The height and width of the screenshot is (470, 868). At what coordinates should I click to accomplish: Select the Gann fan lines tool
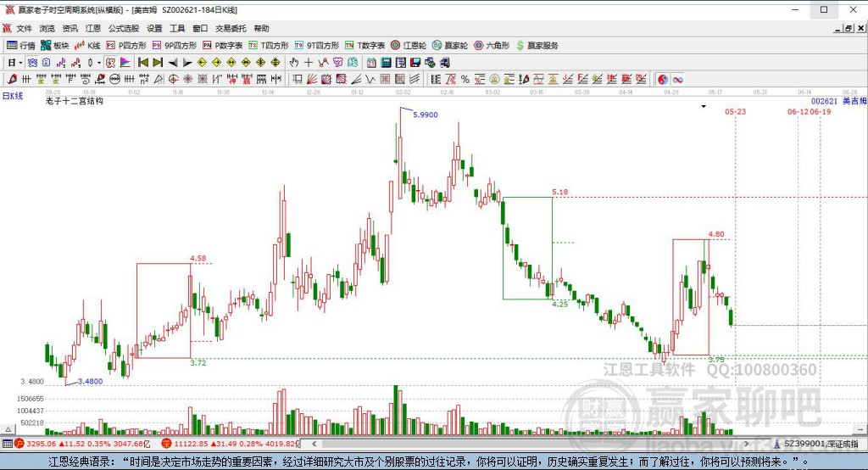(312, 79)
